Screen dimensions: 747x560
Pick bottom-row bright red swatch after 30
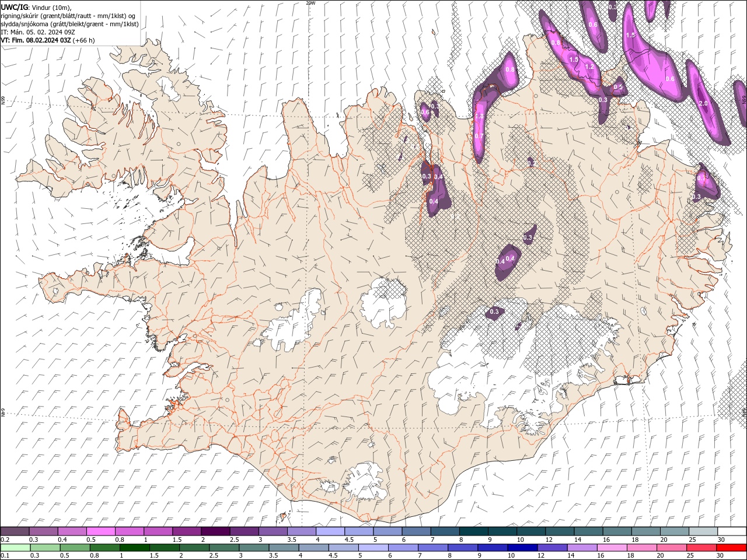click(x=731, y=547)
